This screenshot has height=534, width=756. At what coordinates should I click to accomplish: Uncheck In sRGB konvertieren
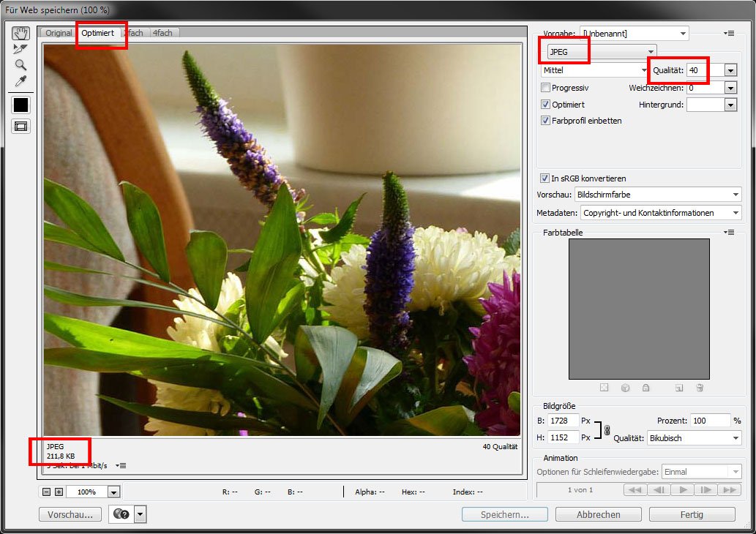pos(544,178)
